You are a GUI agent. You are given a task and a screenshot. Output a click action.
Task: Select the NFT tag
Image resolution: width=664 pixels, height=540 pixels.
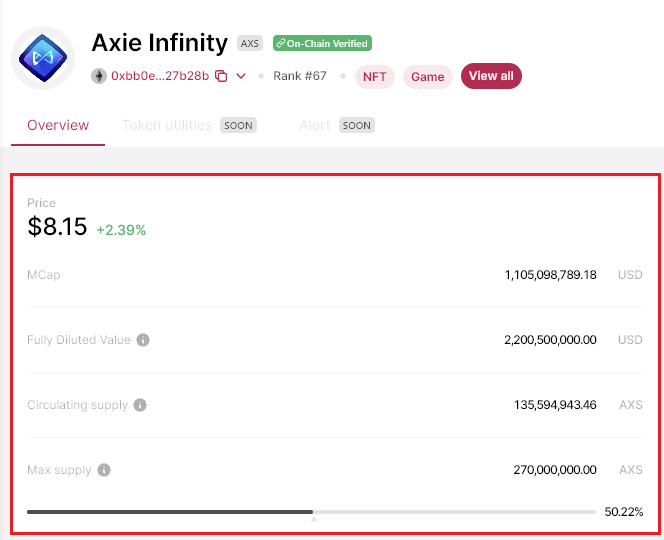tap(375, 77)
